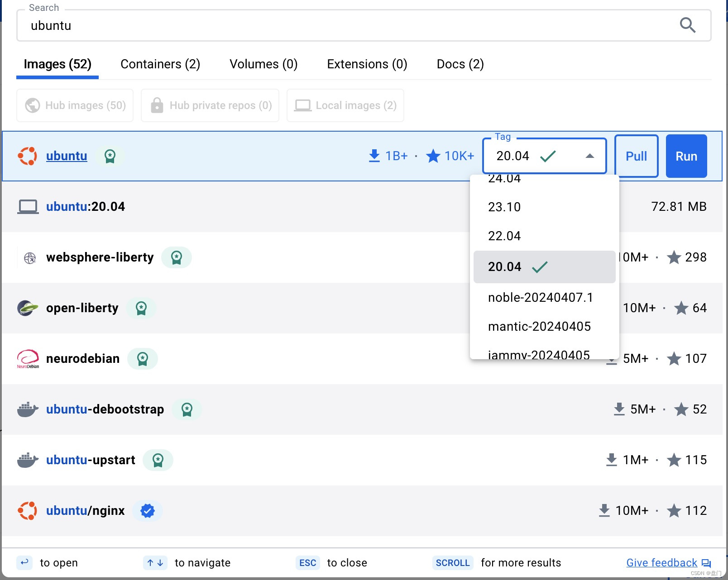Click the Official Image badge next to websphere-liberty
The width and height of the screenshot is (728, 580).
(x=177, y=257)
